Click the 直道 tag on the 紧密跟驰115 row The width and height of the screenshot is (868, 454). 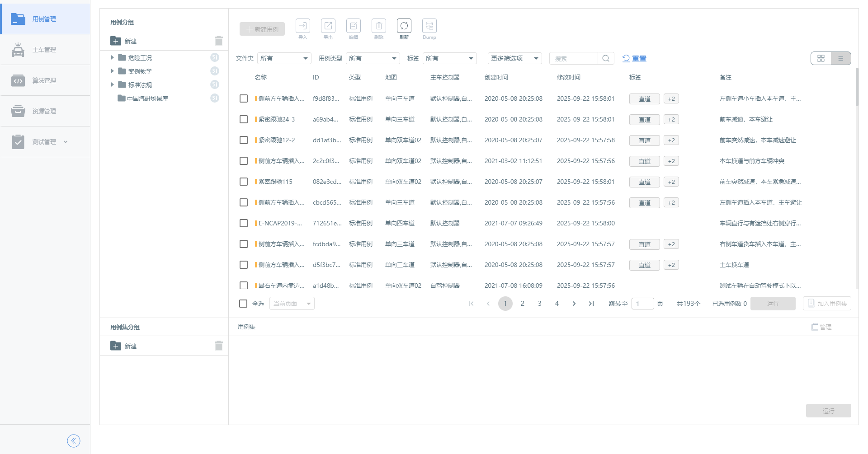(x=645, y=182)
